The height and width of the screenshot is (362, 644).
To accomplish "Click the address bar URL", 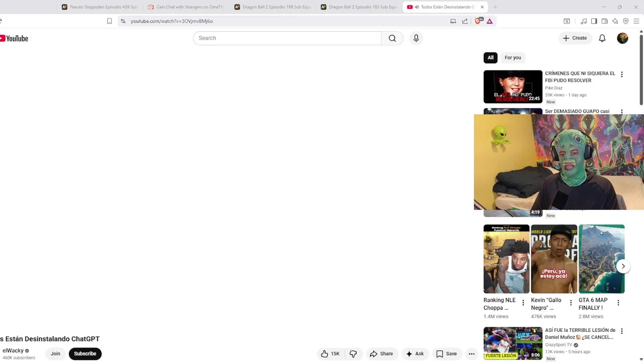I will pyautogui.click(x=172, y=21).
